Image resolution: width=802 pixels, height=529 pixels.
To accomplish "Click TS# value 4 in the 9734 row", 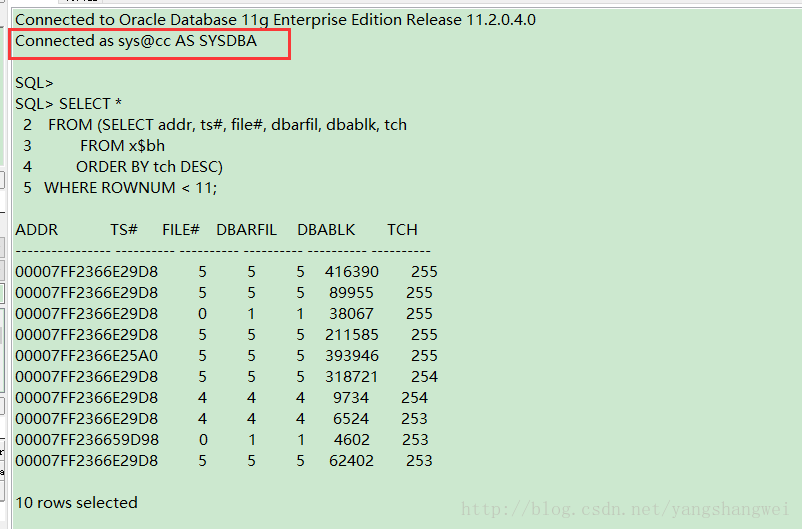I will coord(203,398).
